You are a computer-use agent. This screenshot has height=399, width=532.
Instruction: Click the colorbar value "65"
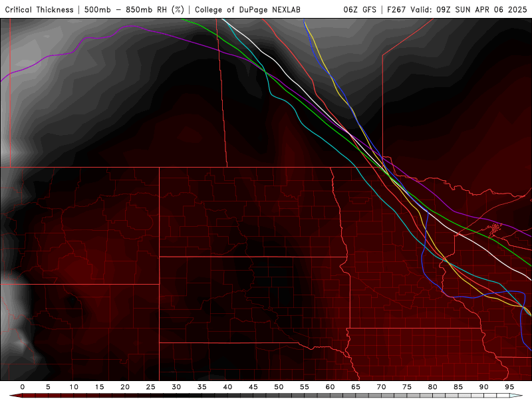click(x=356, y=387)
